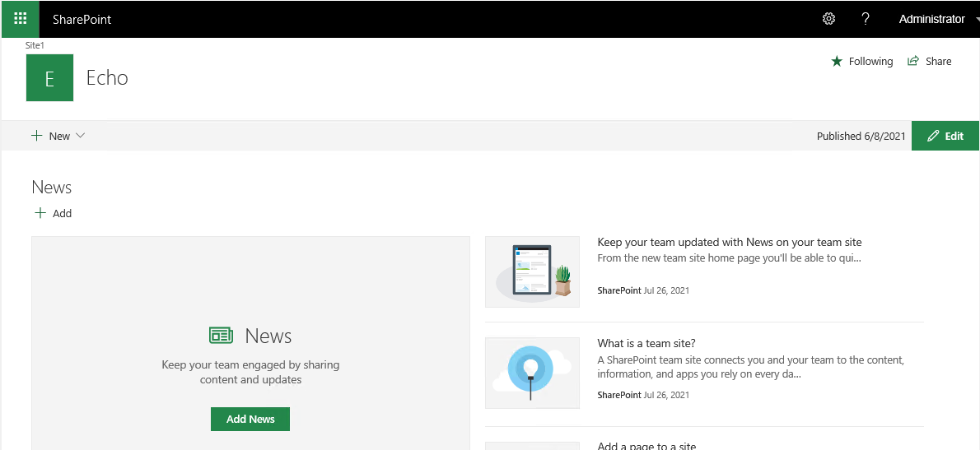Click the tablet and plant news thumbnail
The image size is (980, 450).
click(x=533, y=272)
